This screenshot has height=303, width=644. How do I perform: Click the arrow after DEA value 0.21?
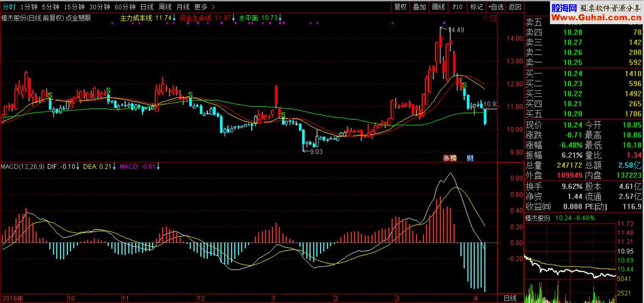point(114,167)
